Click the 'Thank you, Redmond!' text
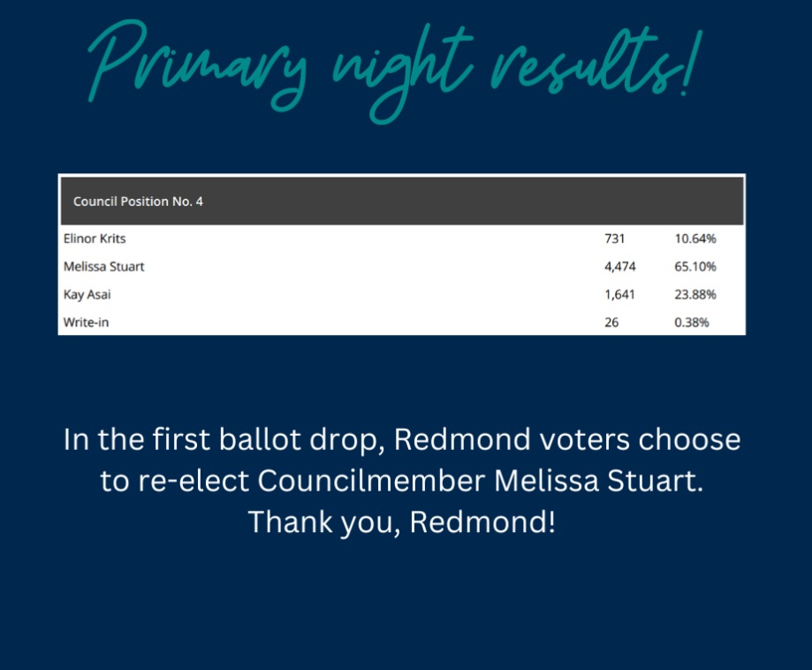This screenshot has height=670, width=812. pyautogui.click(x=402, y=522)
